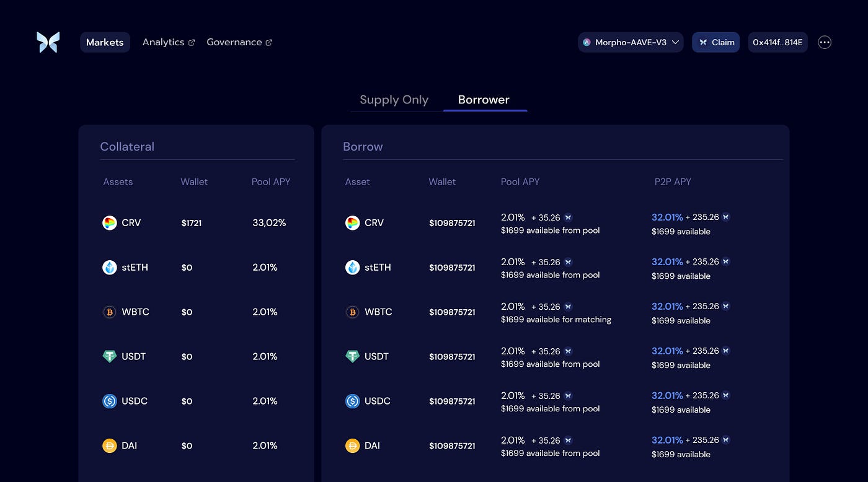Open wallet address 0x414f...814E
This screenshot has height=482, width=868.
point(777,42)
